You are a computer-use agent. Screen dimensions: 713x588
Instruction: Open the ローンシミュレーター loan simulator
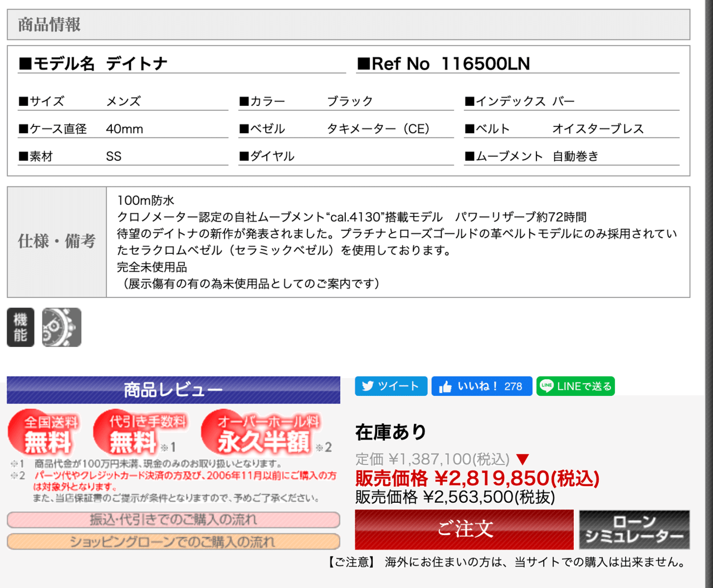634,530
